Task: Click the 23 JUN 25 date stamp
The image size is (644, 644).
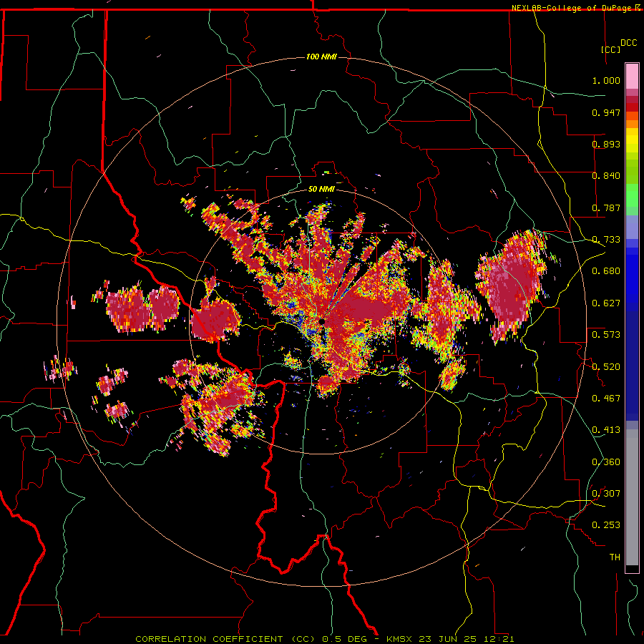Action: [x=449, y=639]
